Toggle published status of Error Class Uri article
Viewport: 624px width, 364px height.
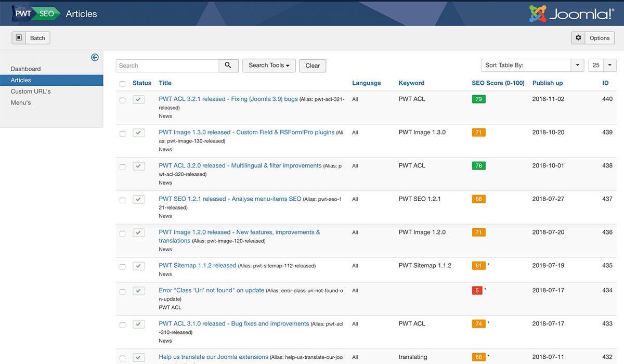[139, 291]
